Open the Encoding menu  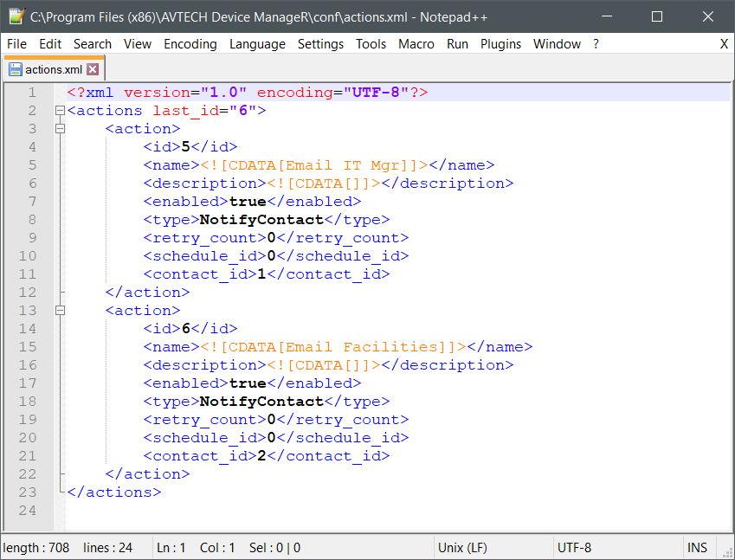(190, 44)
